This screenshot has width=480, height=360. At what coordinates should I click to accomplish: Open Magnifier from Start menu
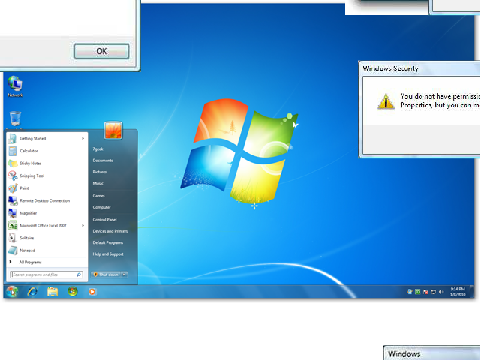click(x=47, y=213)
